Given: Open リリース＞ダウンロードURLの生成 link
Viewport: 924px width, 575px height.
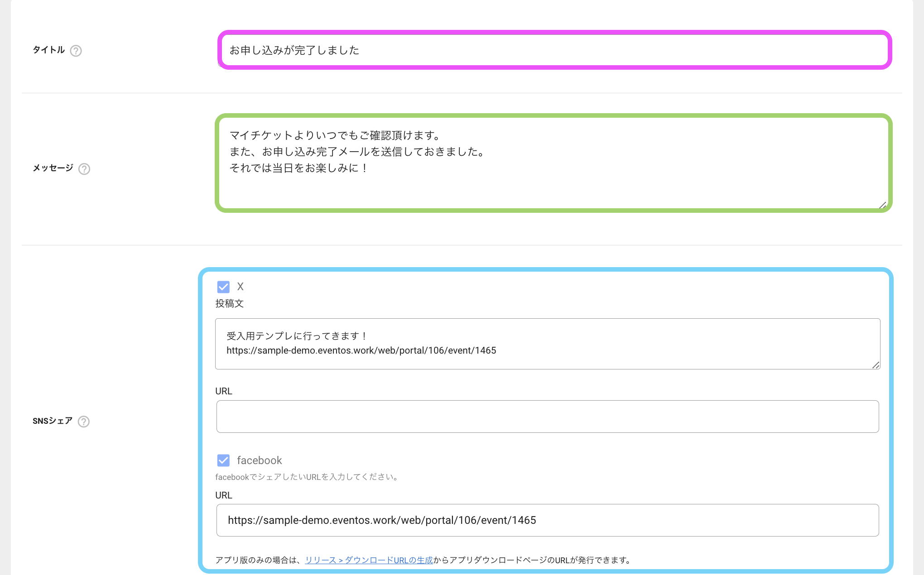Looking at the screenshot, I should coord(369,560).
